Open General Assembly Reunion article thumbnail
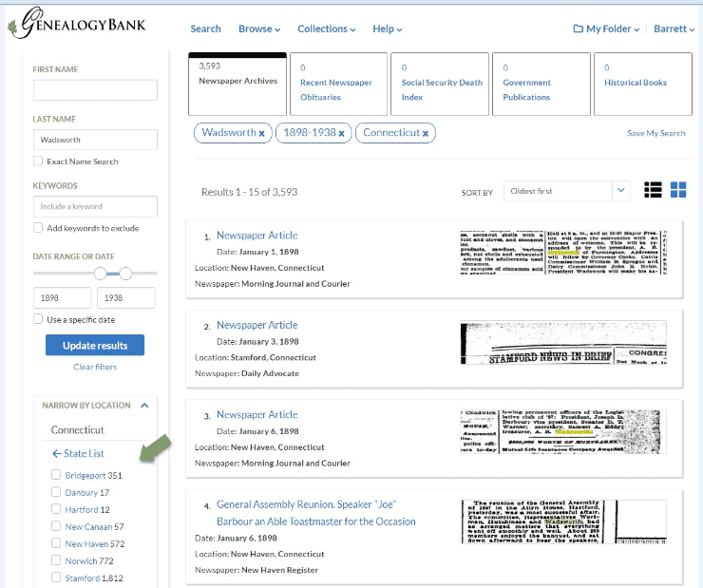This screenshot has height=588, width=703. point(563,522)
